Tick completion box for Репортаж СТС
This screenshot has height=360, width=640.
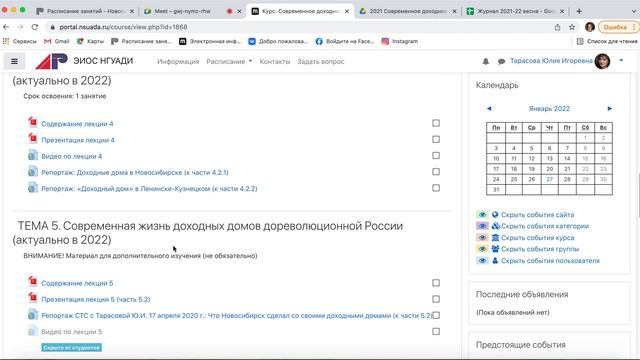(436, 316)
